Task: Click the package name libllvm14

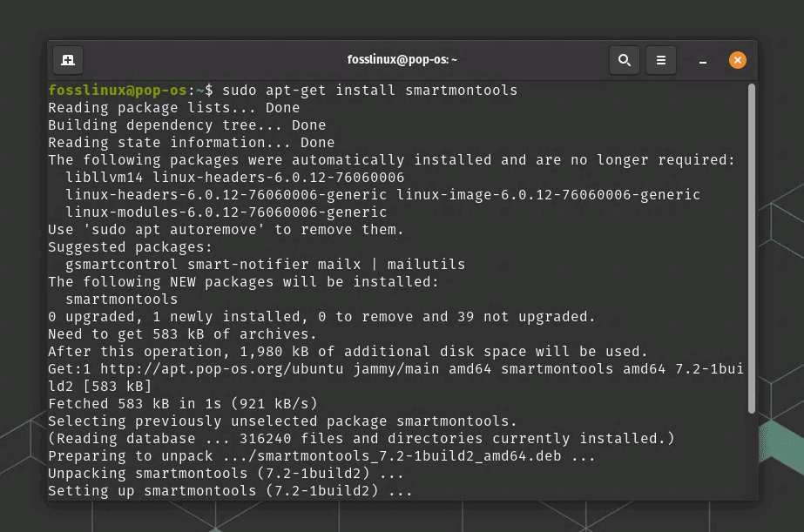Action: (104, 178)
